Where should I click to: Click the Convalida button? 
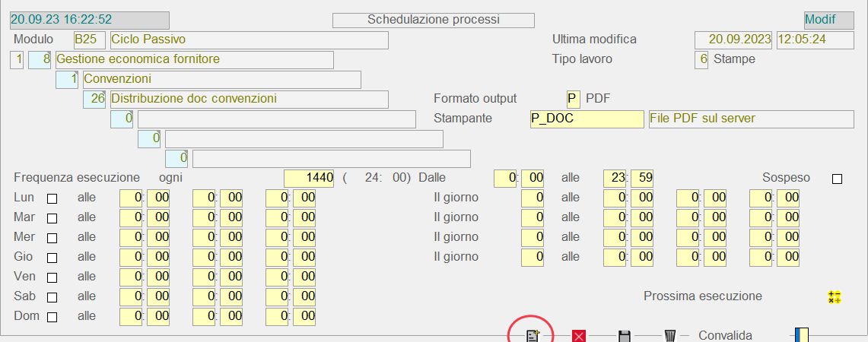[x=725, y=335]
